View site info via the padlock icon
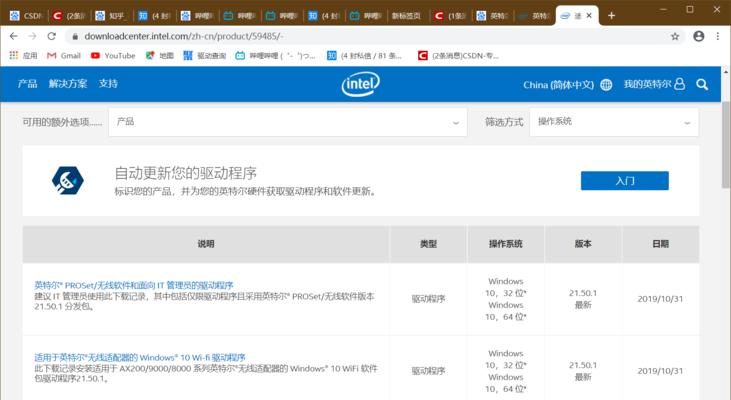The width and height of the screenshot is (731, 400). 75,36
